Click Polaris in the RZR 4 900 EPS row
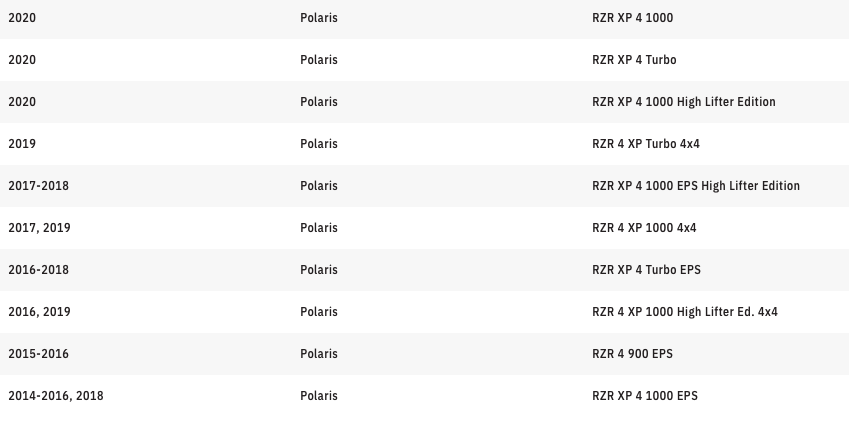849x429 pixels. (319, 354)
